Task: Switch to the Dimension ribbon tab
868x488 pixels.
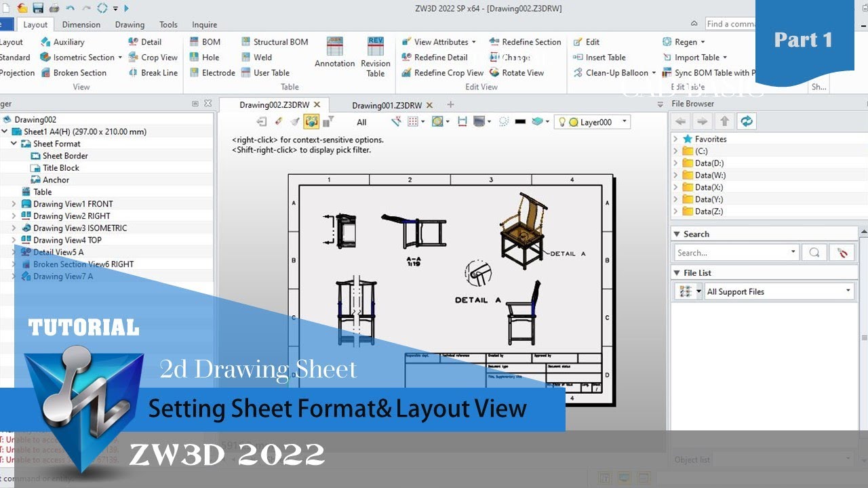Action: pyautogui.click(x=81, y=24)
